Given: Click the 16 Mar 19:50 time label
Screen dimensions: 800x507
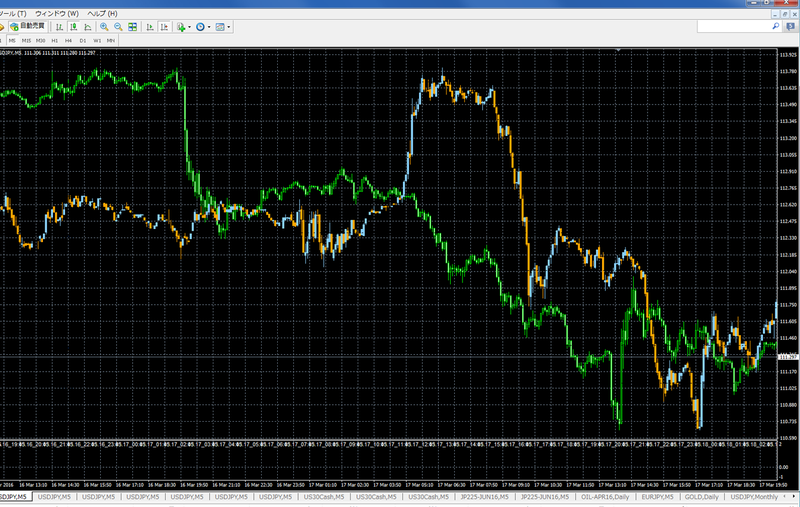Looking at the screenshot, I should point(195,485).
